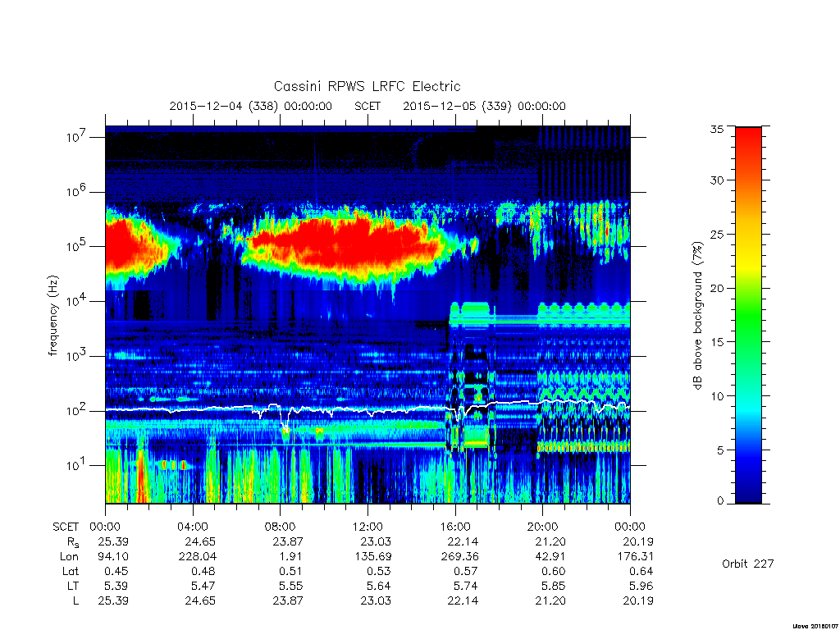The width and height of the screenshot is (840, 630).
Task: Click the Lon value 269.36
Action: 459,556
